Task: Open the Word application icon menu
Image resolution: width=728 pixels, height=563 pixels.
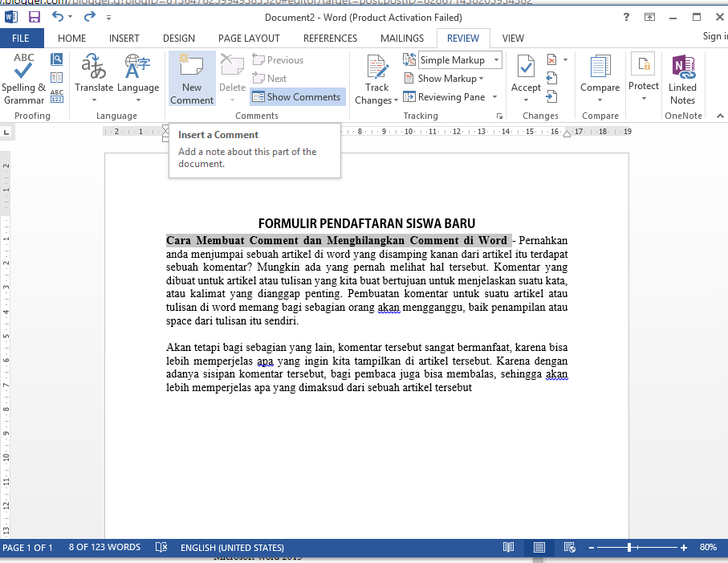Action: pos(10,17)
